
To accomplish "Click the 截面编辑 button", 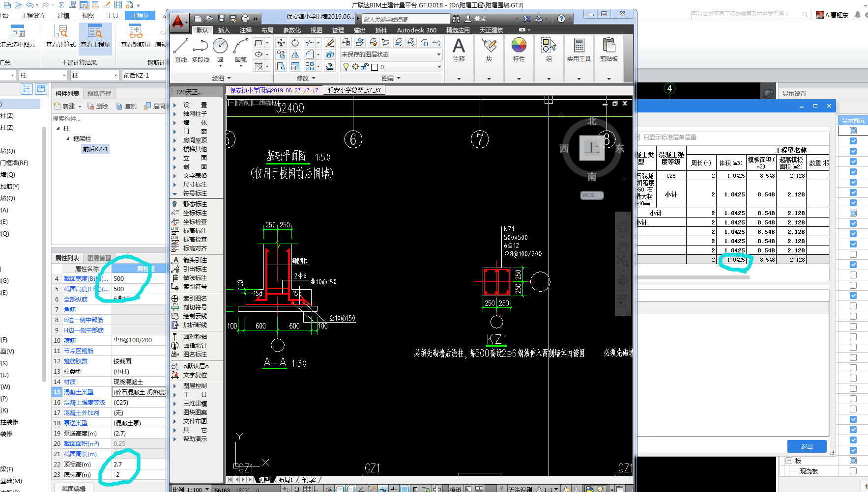I will click(x=74, y=489).
